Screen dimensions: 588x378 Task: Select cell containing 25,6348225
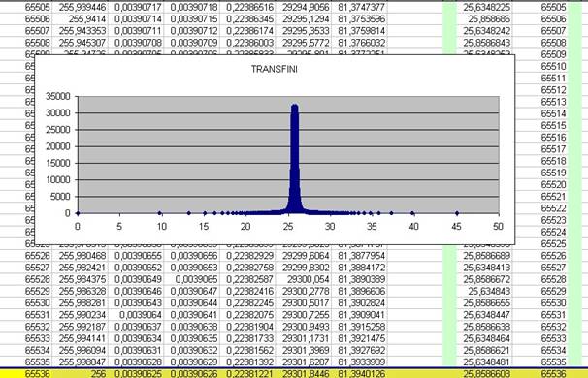[x=484, y=7]
